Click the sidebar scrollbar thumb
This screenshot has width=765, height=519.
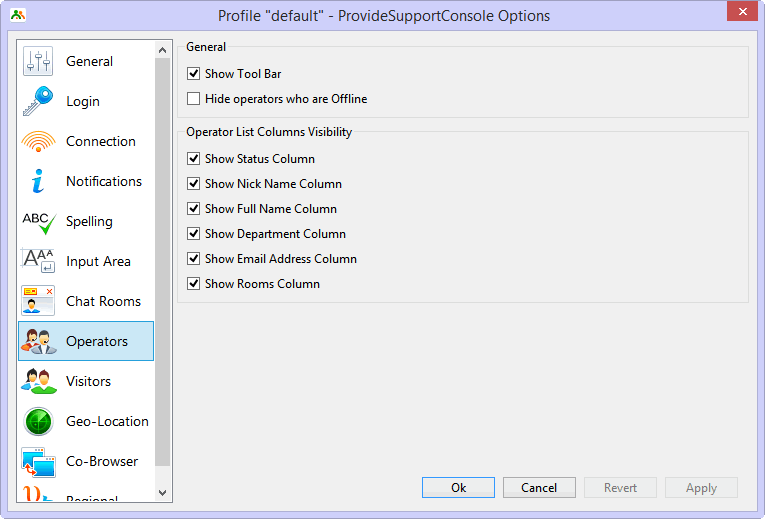point(162,262)
